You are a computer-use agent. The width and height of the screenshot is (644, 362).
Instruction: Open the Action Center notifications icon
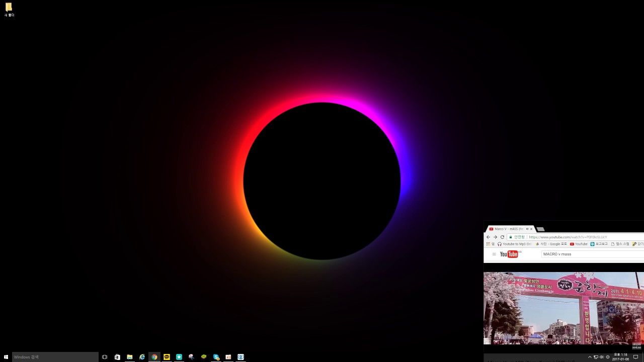click(635, 357)
